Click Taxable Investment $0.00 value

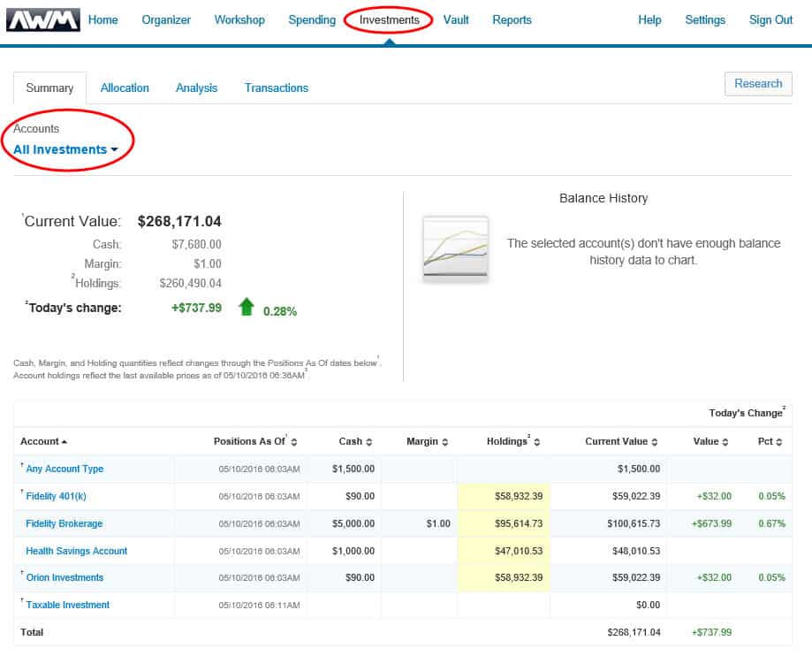pos(648,606)
